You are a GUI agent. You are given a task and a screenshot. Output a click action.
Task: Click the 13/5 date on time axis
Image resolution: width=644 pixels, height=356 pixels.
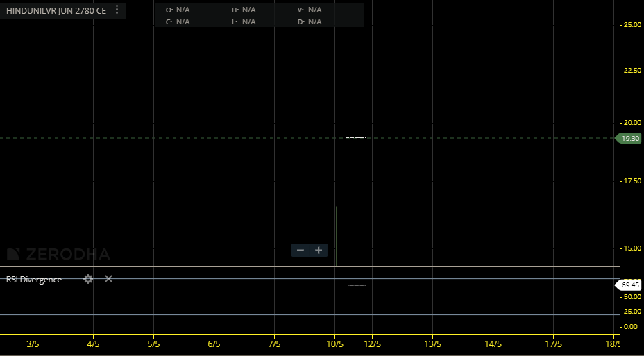tap(433, 344)
